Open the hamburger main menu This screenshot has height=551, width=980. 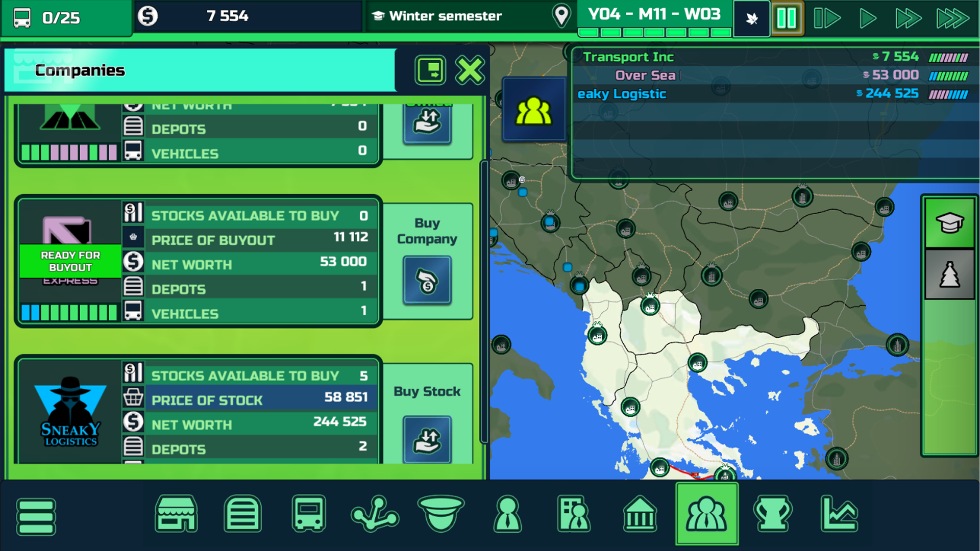point(36,517)
